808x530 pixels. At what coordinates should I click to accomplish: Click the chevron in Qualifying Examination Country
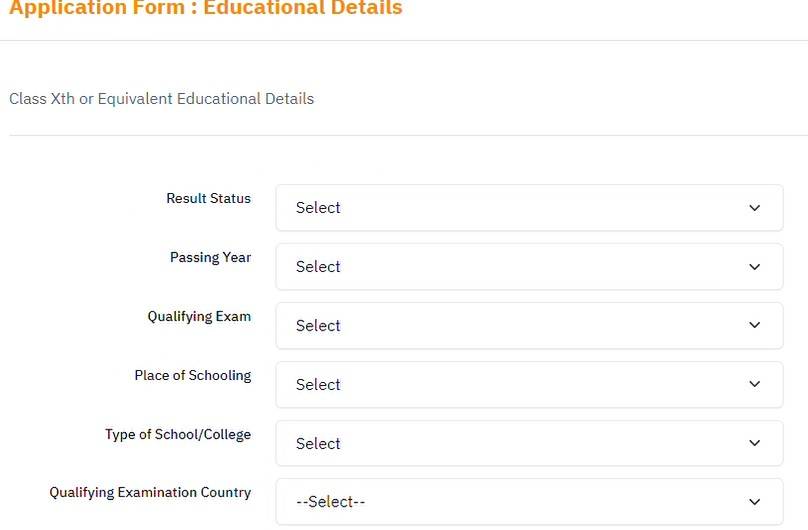click(754, 502)
